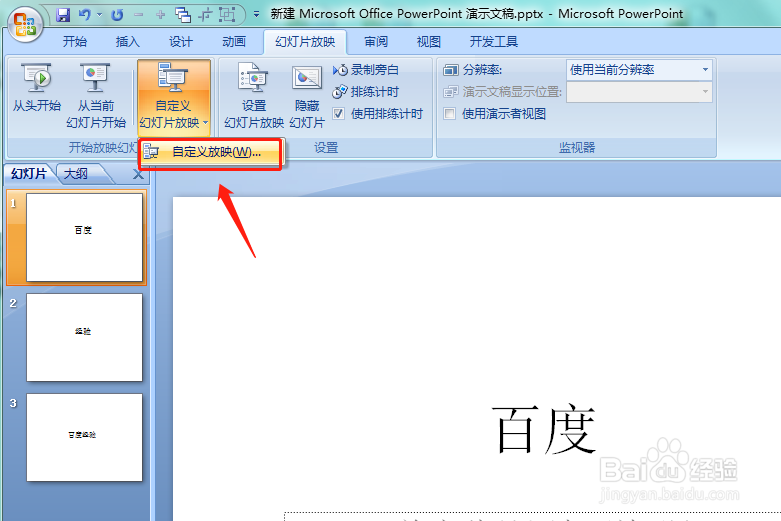Switch to the 开始 ribbon tab
The width and height of the screenshot is (781, 521).
[x=75, y=42]
